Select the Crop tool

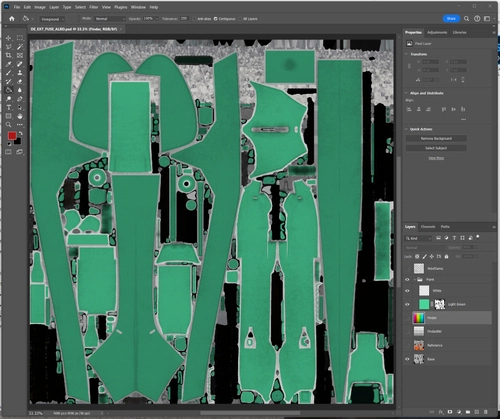point(9,55)
